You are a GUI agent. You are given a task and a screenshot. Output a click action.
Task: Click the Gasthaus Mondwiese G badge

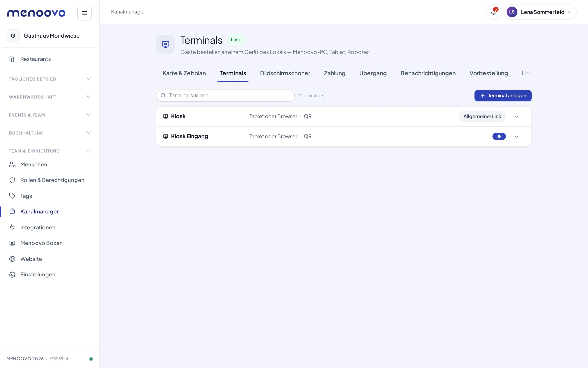coord(13,36)
